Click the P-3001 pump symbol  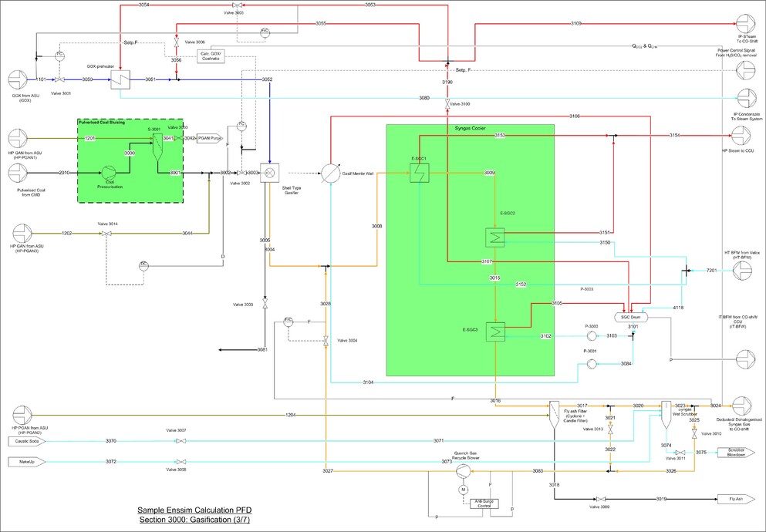[591, 364]
